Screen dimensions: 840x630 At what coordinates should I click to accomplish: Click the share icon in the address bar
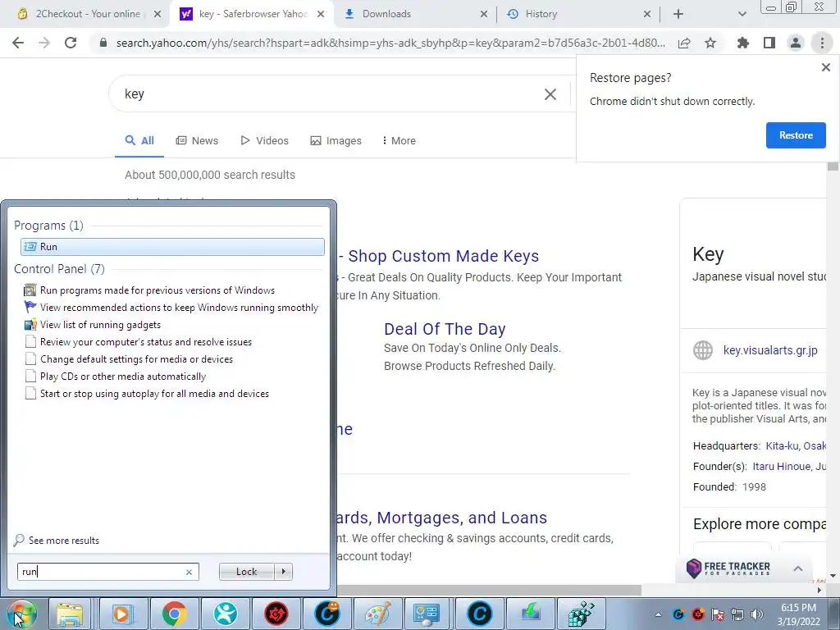click(x=684, y=43)
